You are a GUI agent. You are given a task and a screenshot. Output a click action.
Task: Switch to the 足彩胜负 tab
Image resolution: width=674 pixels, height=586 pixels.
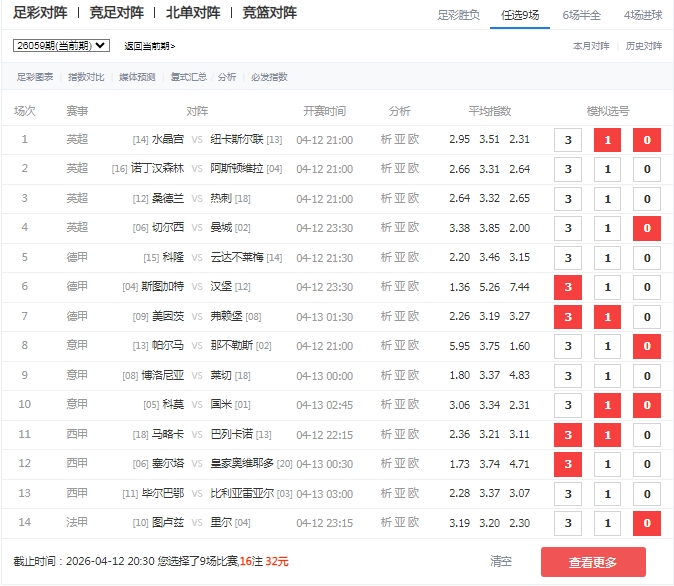[x=458, y=15]
